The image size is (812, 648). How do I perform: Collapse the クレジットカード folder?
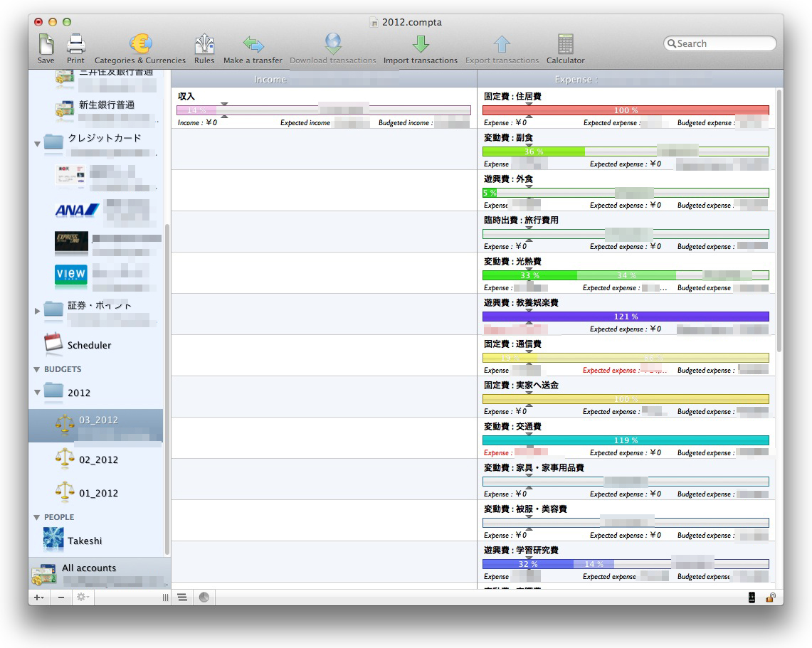(38, 144)
